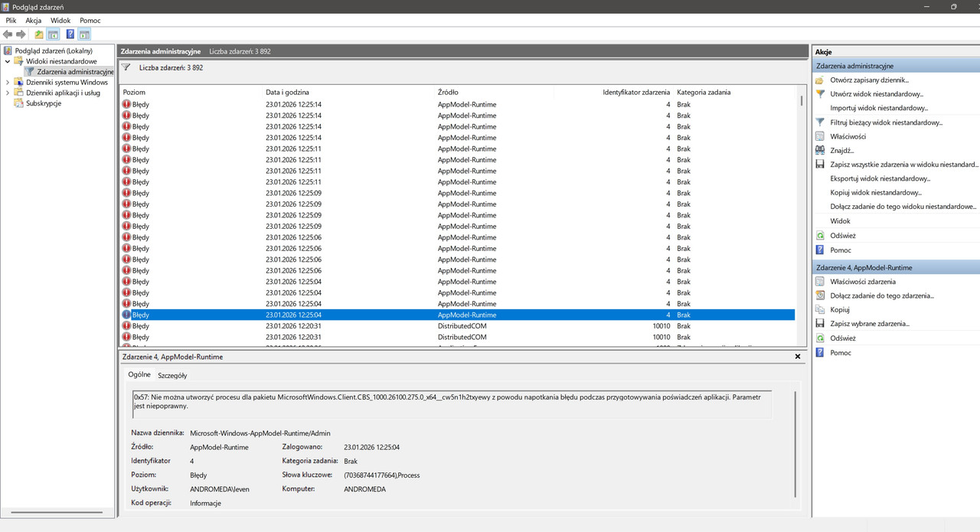Viewport: 980px width, 532px height.
Task: Go forward with the toolbar Forward arrow
Action: [21, 34]
